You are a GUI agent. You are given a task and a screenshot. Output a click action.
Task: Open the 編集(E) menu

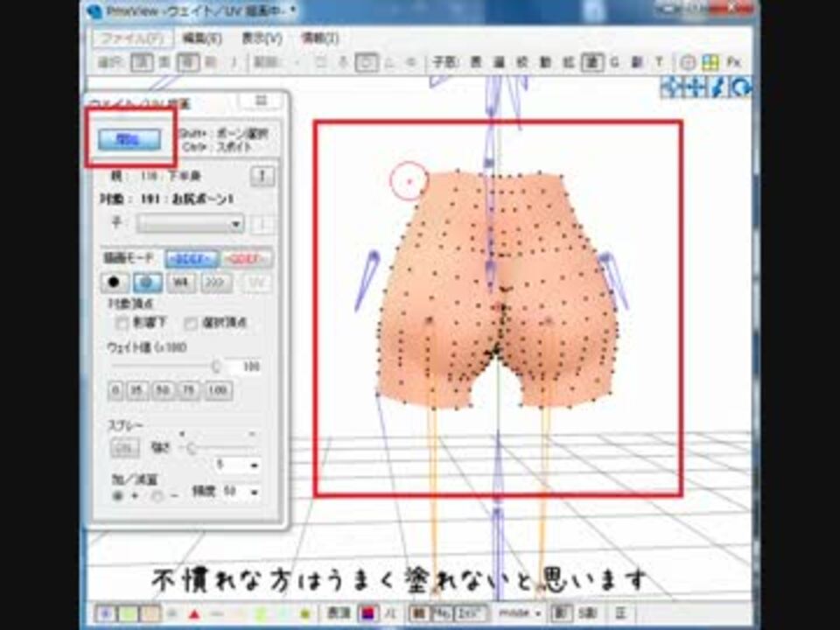tap(202, 38)
